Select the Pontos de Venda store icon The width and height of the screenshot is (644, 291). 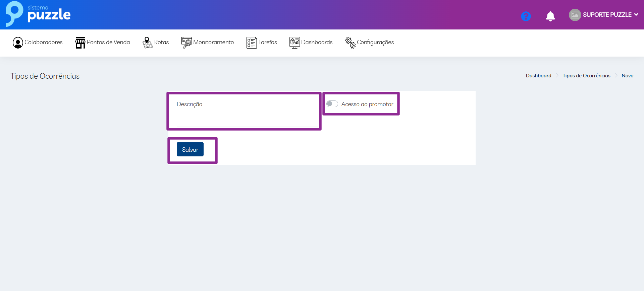click(x=80, y=43)
